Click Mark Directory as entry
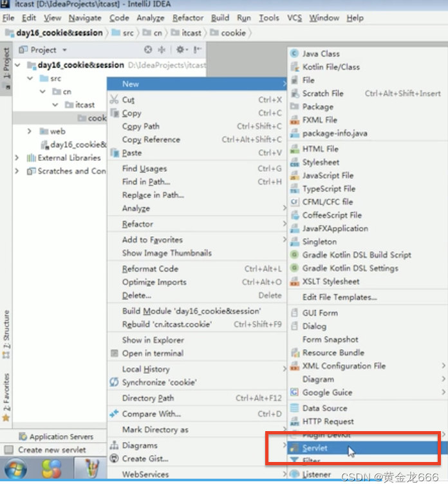448x489 pixels. tap(197, 429)
